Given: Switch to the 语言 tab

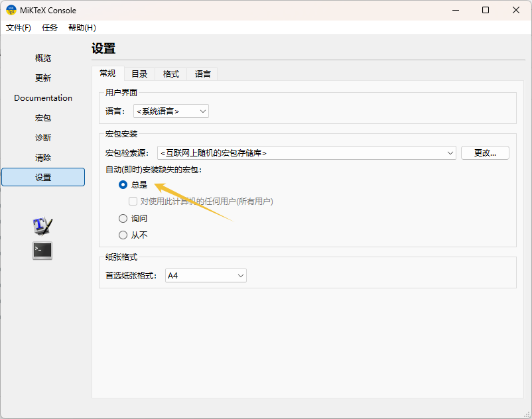Looking at the screenshot, I should click(x=203, y=74).
